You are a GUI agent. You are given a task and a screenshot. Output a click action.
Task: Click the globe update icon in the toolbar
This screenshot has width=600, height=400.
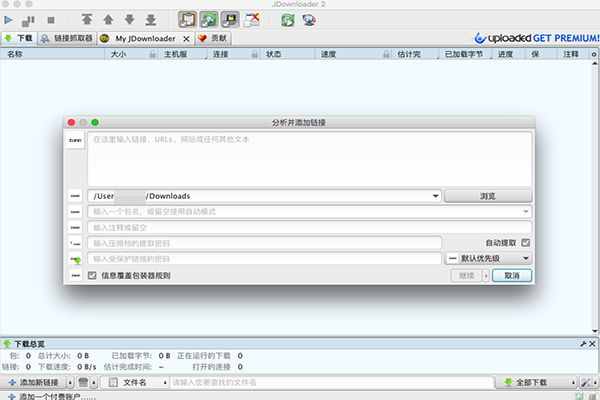coord(309,19)
